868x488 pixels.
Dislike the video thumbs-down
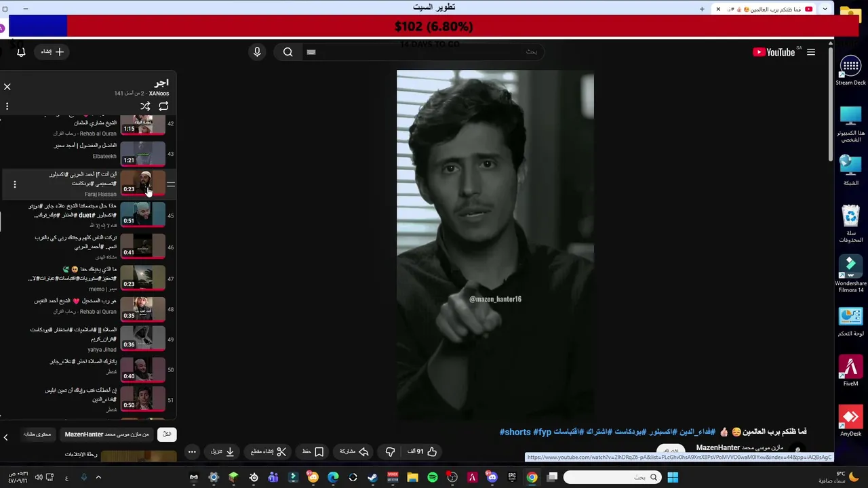(x=390, y=451)
